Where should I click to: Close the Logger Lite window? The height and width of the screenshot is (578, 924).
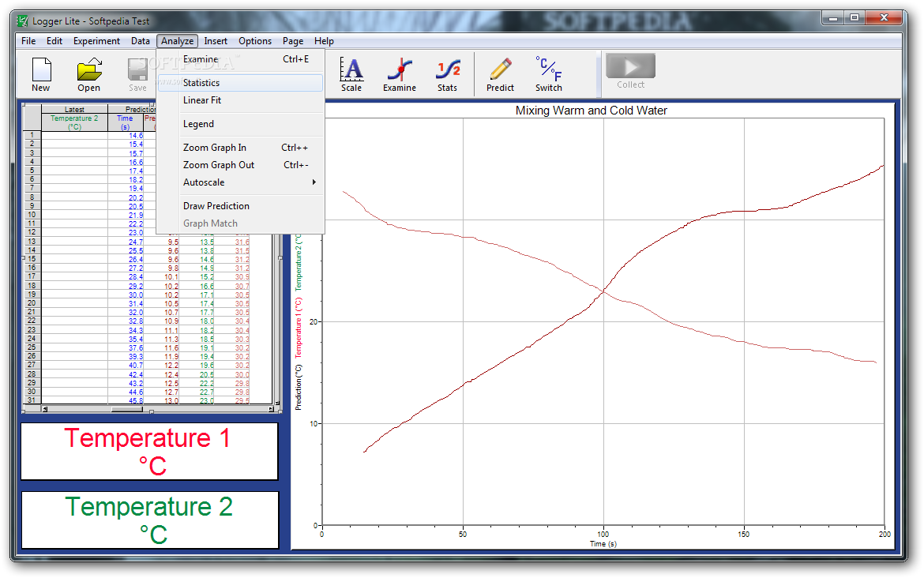[884, 18]
